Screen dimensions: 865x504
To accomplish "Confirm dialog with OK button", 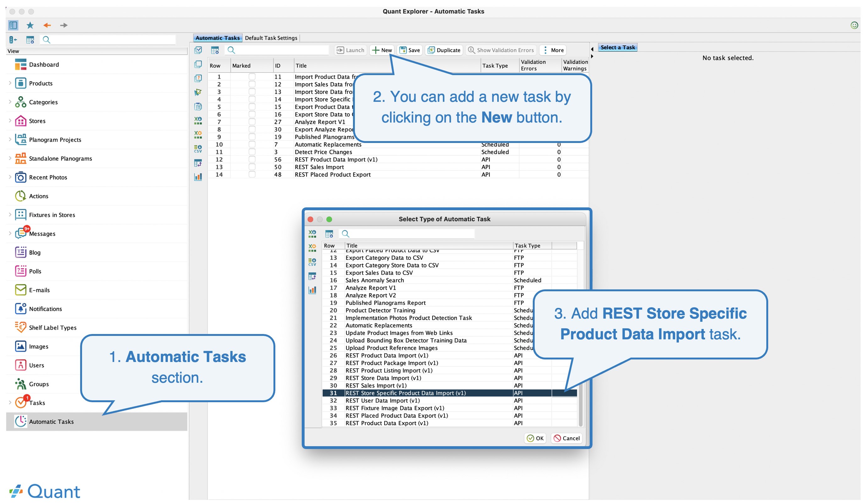I will coord(535,438).
